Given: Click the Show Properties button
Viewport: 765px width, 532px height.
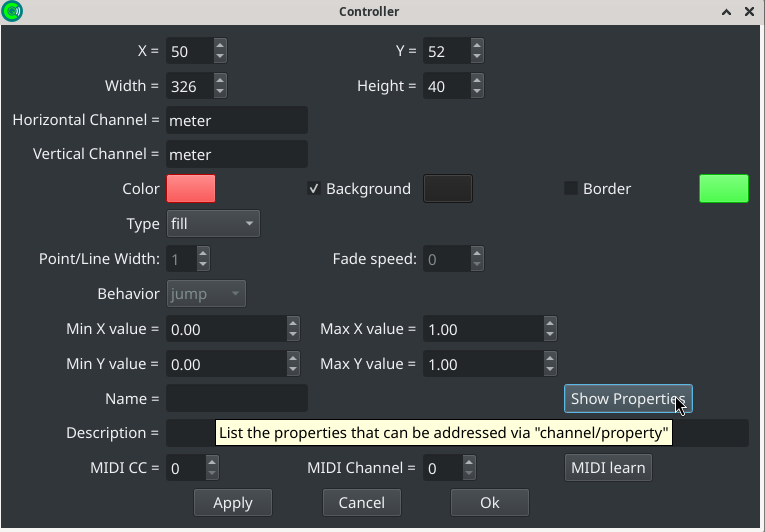Looking at the screenshot, I should tap(628, 399).
